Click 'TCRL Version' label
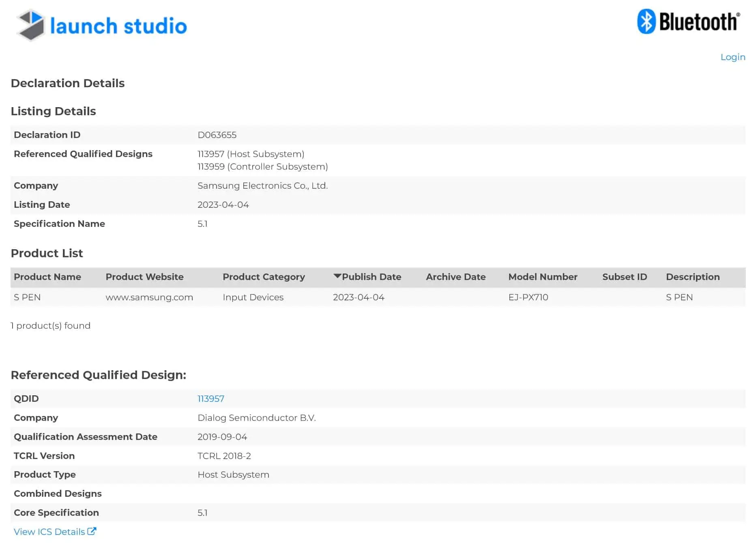This screenshot has height=543, width=756. click(x=44, y=456)
